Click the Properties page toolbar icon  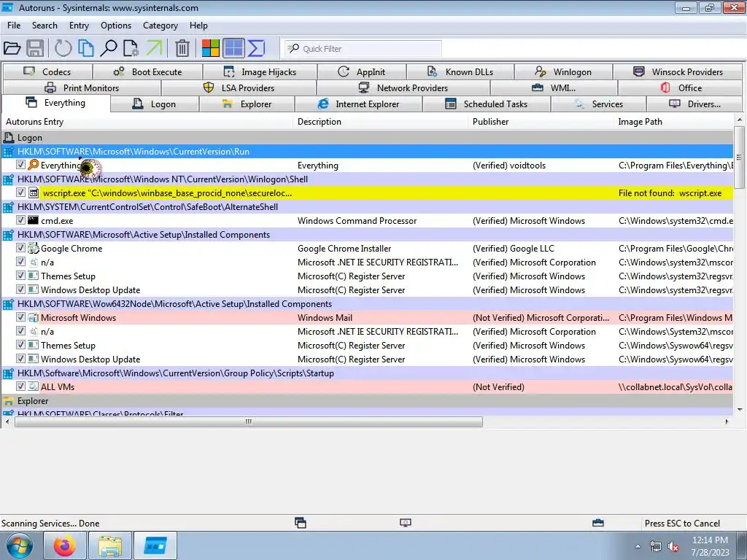(x=131, y=49)
